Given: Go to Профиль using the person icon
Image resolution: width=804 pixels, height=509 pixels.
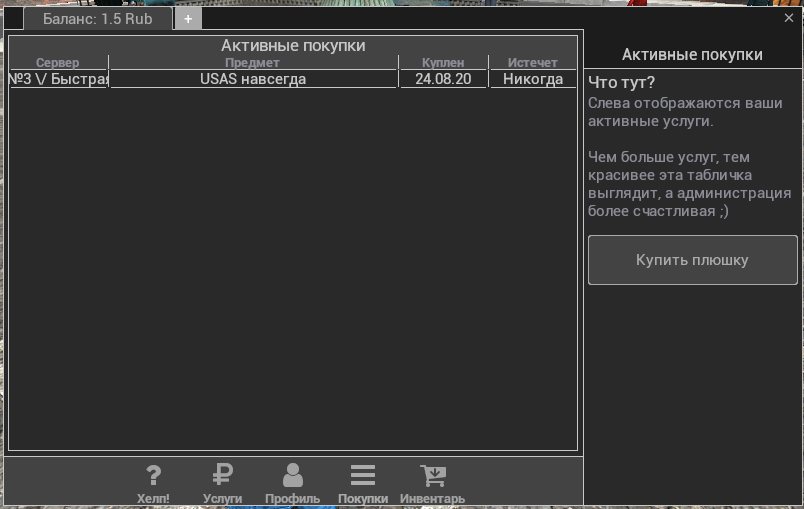Looking at the screenshot, I should [292, 476].
